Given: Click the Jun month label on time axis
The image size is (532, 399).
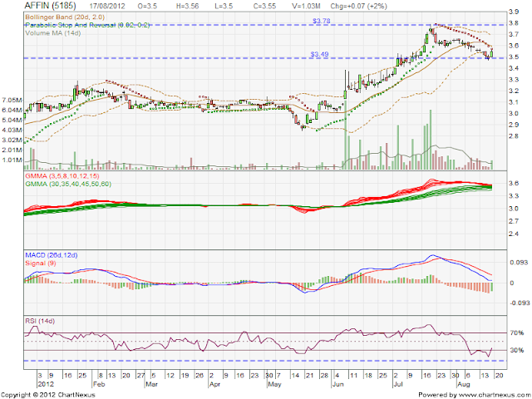Looking at the screenshot, I should [x=338, y=384].
